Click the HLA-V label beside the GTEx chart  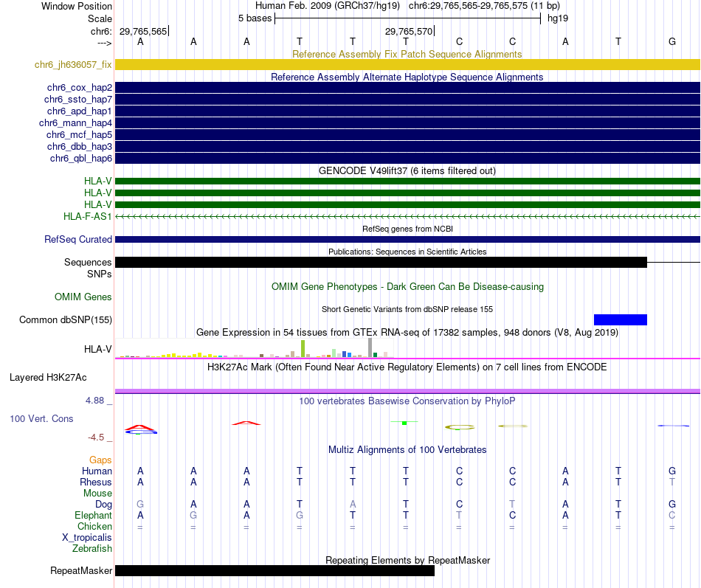(98, 349)
